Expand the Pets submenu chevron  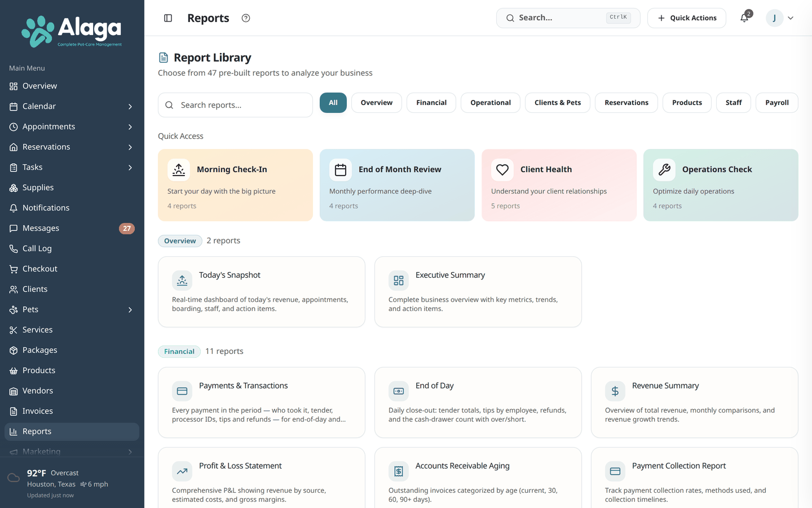(x=130, y=310)
